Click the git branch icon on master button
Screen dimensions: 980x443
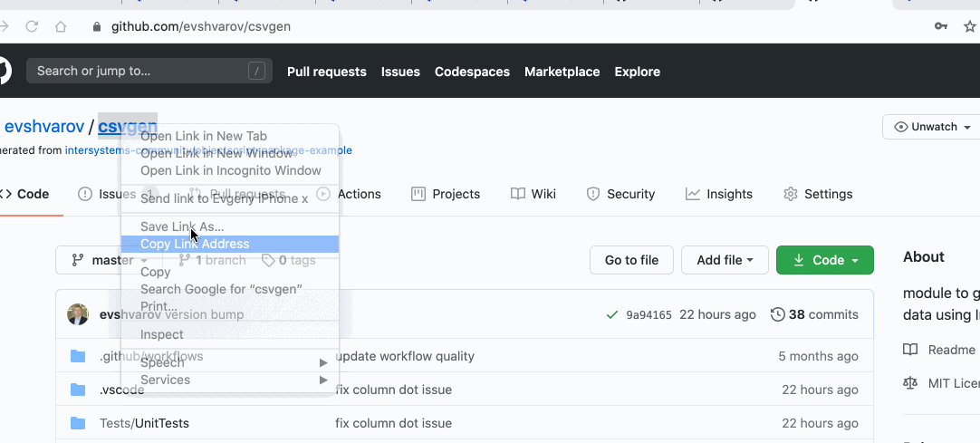[x=78, y=260]
